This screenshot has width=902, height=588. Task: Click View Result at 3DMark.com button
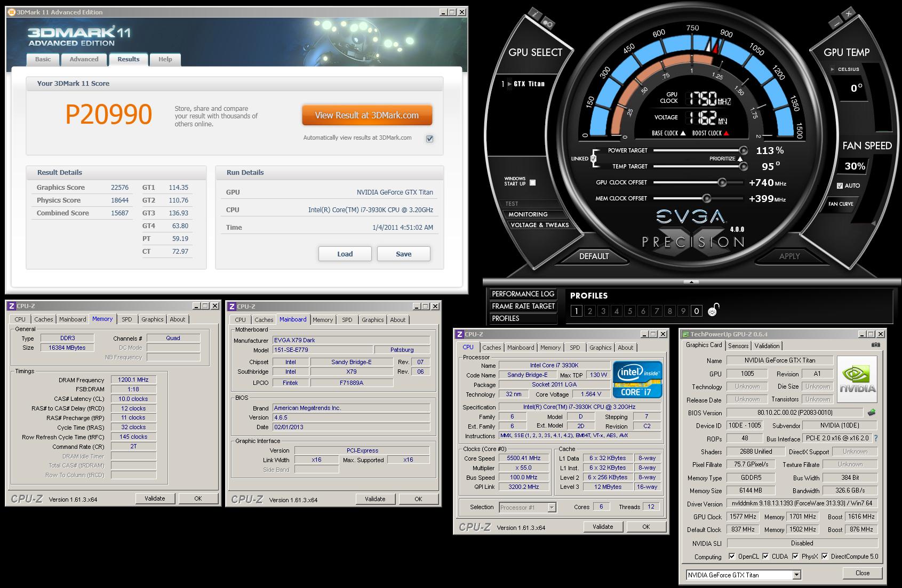(366, 115)
